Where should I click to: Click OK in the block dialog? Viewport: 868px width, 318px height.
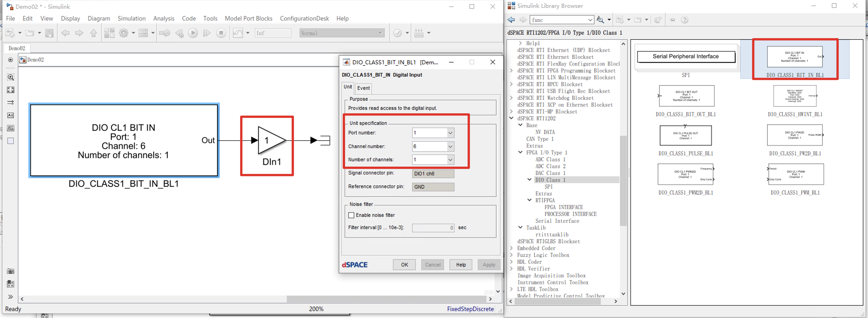[x=404, y=265]
